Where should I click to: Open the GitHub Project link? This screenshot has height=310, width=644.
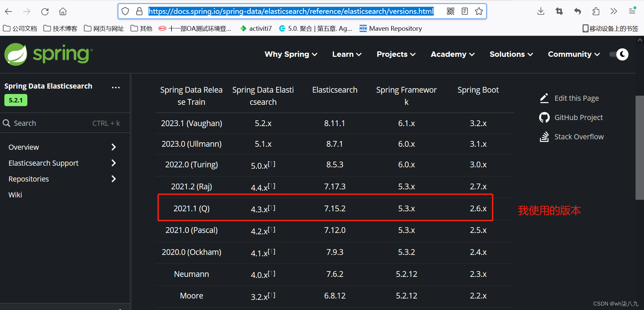tap(579, 117)
